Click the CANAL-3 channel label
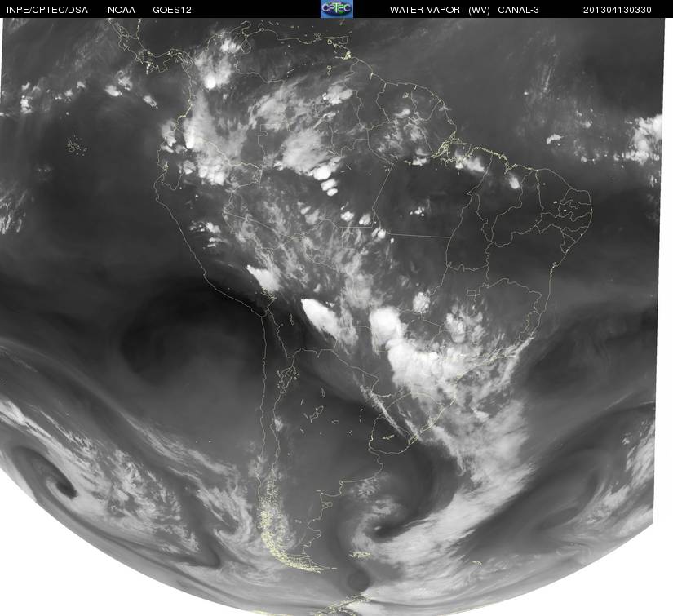 [x=518, y=10]
